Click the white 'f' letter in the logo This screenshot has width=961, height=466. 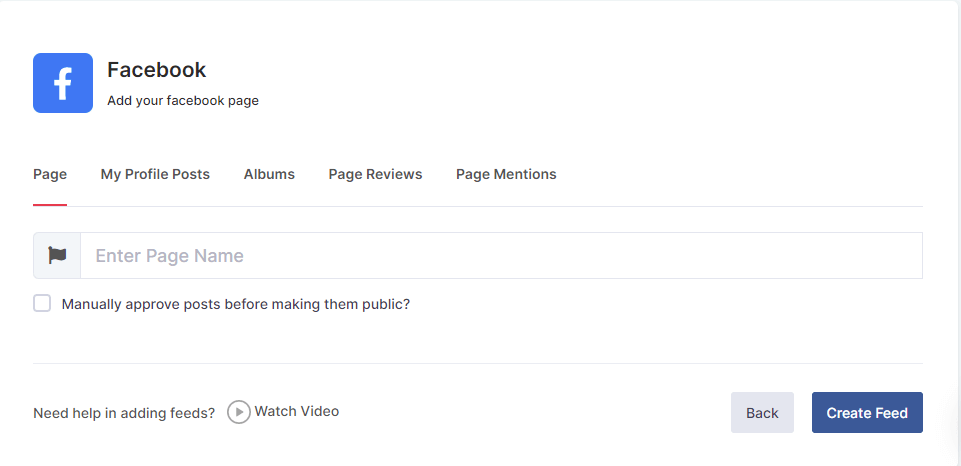click(x=63, y=85)
